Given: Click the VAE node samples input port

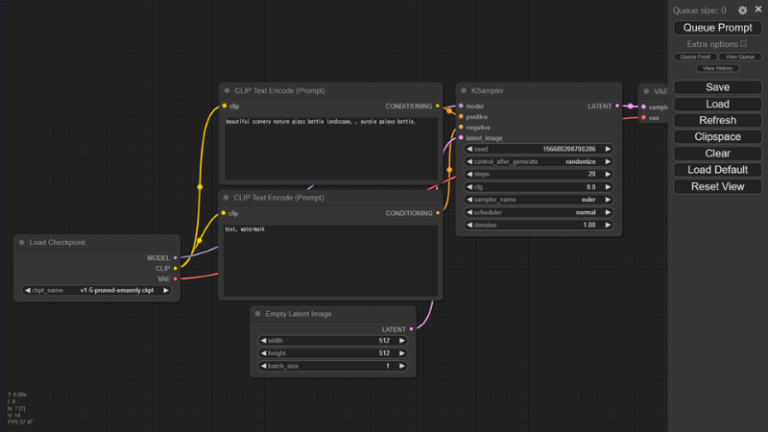Looking at the screenshot, I should 644,107.
